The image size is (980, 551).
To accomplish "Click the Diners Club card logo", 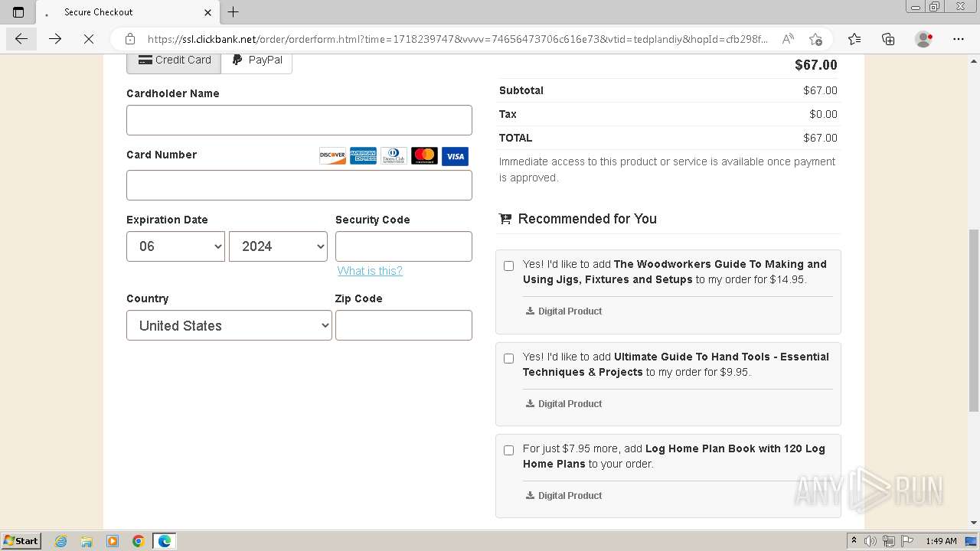I will 394,156.
